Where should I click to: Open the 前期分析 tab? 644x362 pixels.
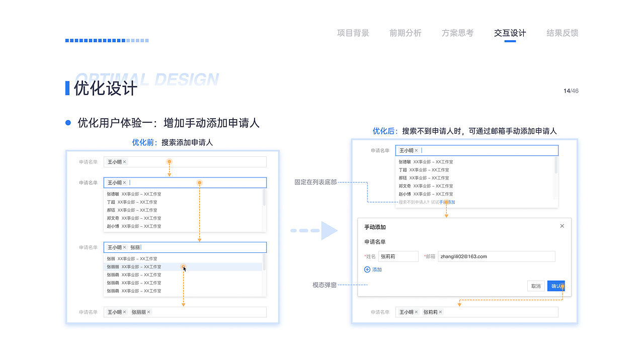point(406,33)
